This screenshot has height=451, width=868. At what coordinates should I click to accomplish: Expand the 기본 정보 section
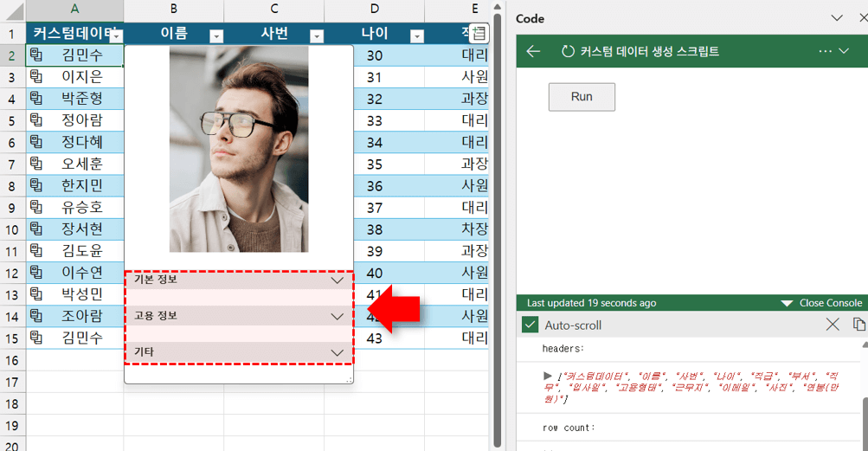click(338, 280)
